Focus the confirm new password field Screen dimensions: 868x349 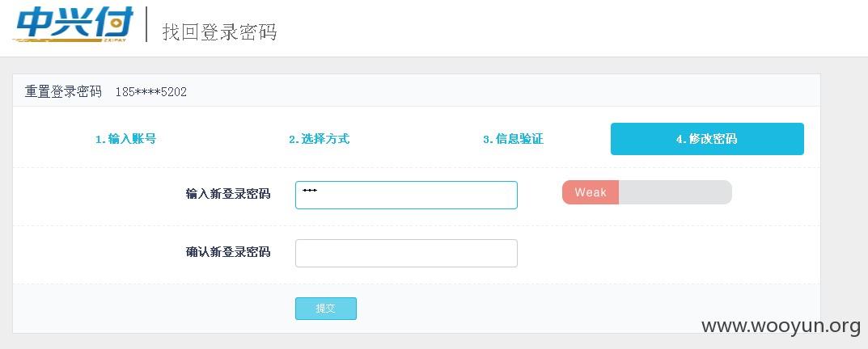(406, 254)
